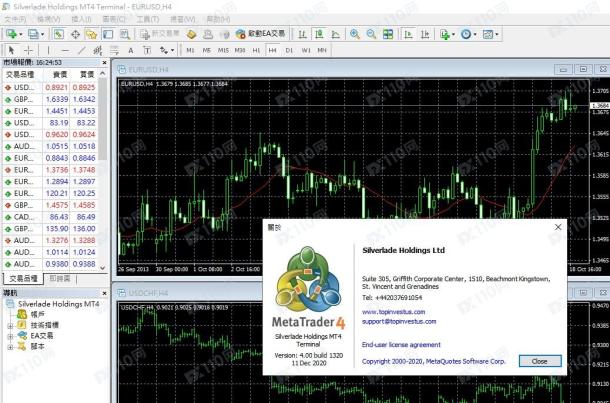Select the horizontal line drawing tool
Viewport: 610px width, 403px height.
65,50
